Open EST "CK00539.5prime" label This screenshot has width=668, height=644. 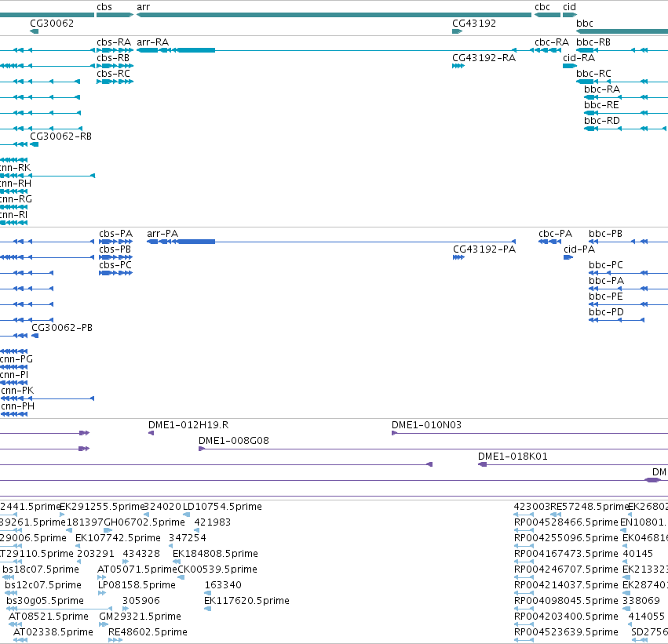217,570
